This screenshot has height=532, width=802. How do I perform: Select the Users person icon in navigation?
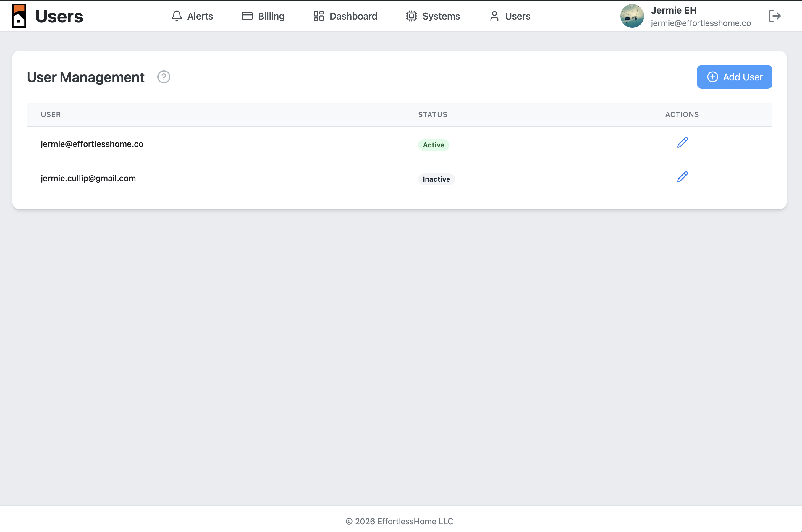[x=494, y=16]
